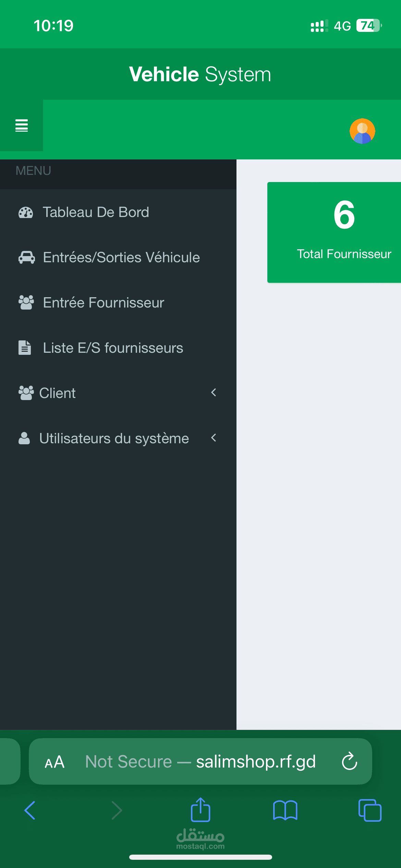Open the user avatar profile menu

[x=362, y=131]
